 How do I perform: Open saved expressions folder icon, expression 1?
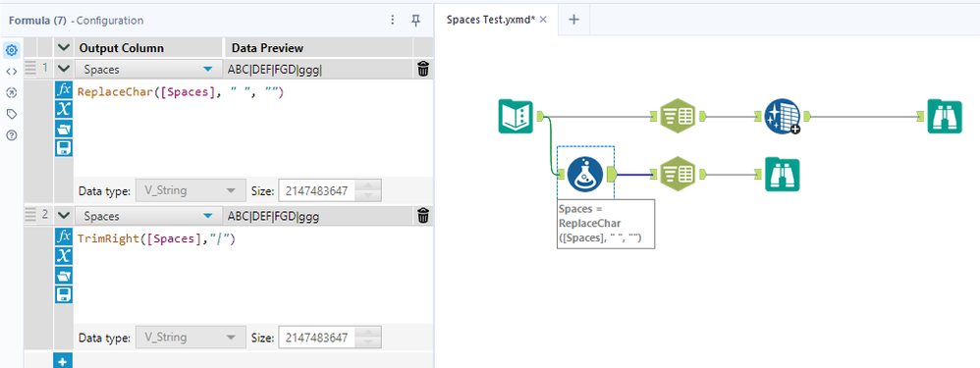(64, 129)
